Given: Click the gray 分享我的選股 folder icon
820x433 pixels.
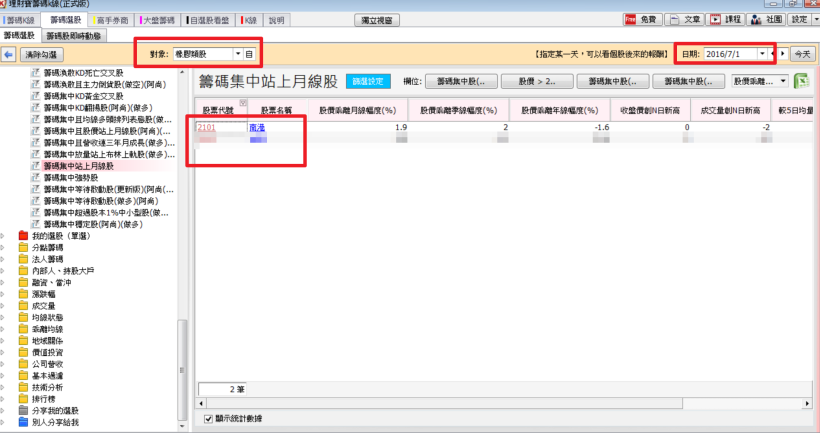Looking at the screenshot, I should coord(23,411).
